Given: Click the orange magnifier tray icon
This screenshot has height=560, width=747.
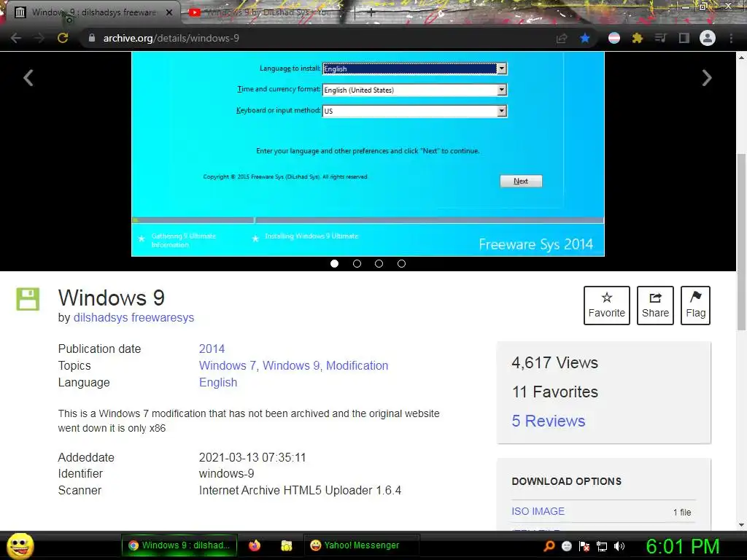Looking at the screenshot, I should click(x=549, y=546).
